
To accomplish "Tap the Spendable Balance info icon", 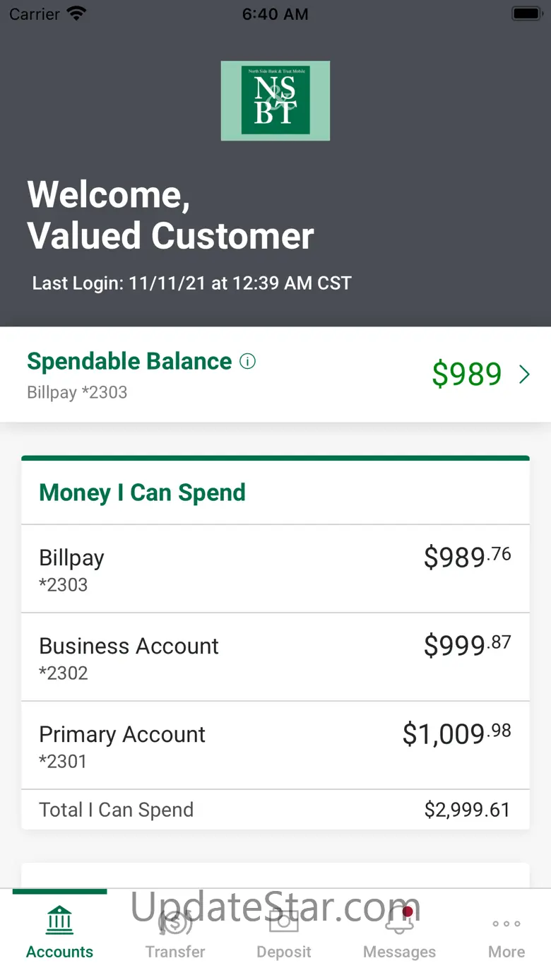I will pos(247,362).
